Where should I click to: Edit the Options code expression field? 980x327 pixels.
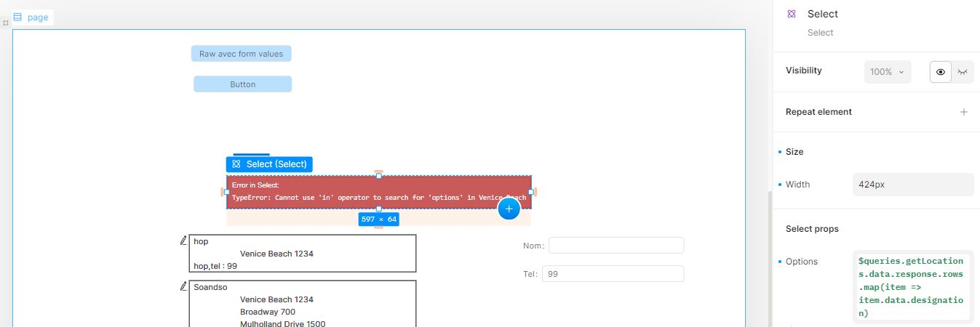(x=912, y=286)
